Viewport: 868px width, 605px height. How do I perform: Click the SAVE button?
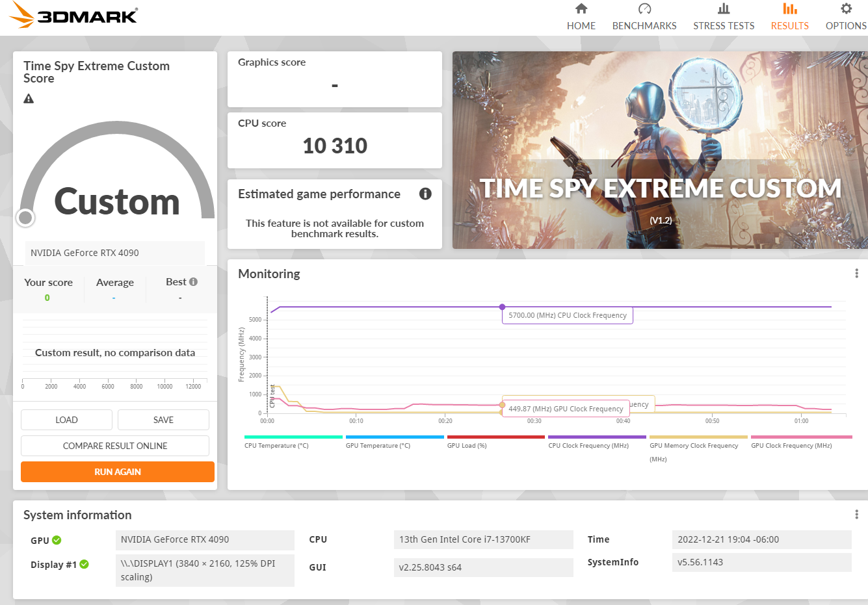click(163, 420)
